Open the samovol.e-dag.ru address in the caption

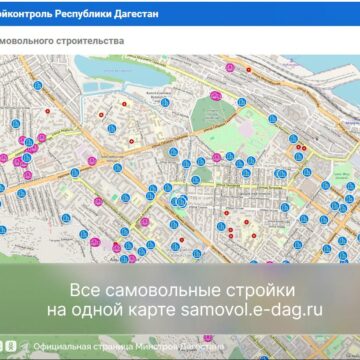[252, 310]
